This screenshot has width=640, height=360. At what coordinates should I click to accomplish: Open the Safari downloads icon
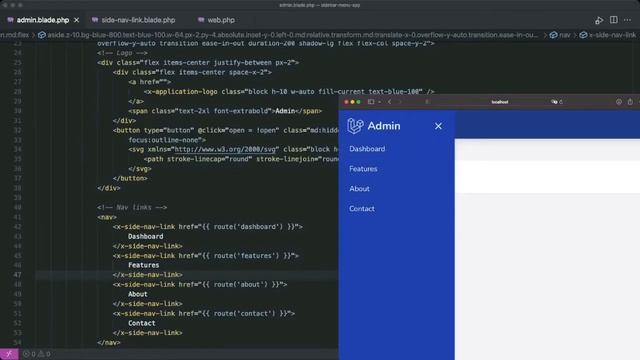click(x=619, y=102)
